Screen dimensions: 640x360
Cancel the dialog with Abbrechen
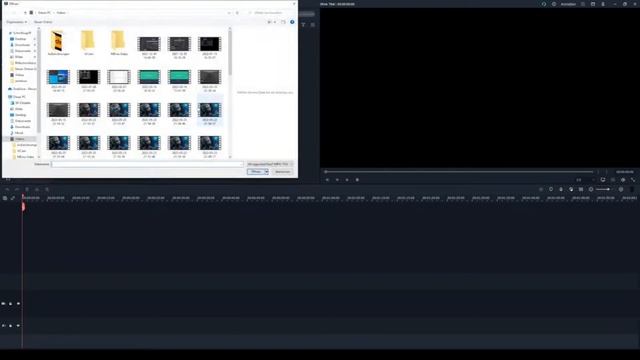point(282,172)
